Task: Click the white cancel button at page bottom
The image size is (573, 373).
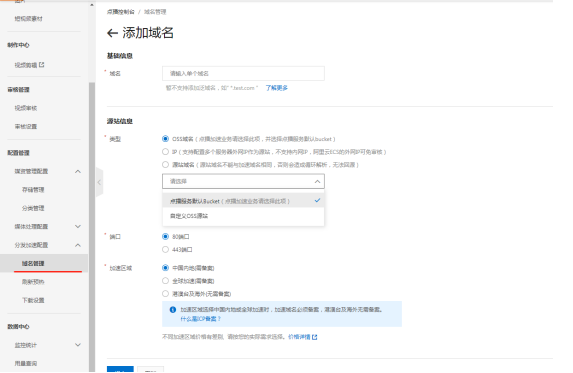Action: click(x=151, y=369)
